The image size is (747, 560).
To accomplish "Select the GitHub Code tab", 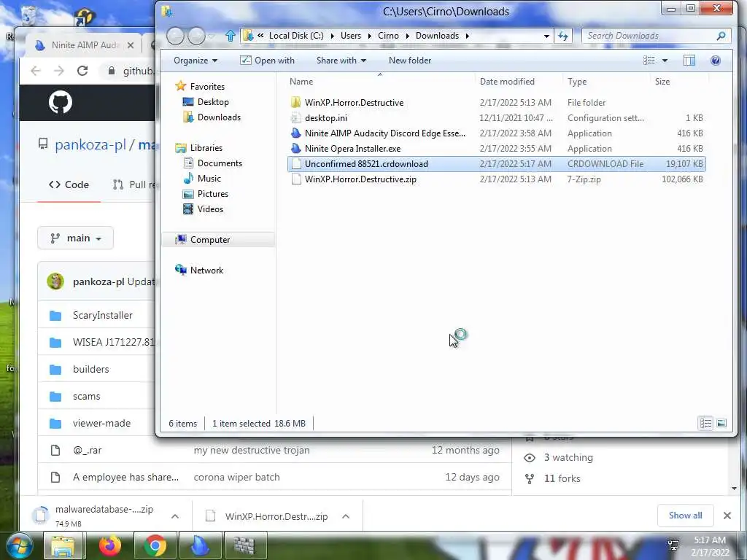I will 69,184.
